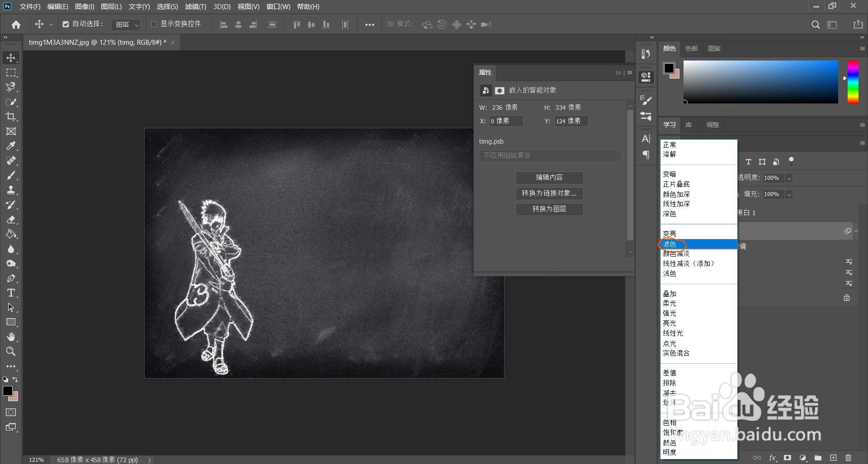Reset default foreground and background colors

[x=5, y=380]
